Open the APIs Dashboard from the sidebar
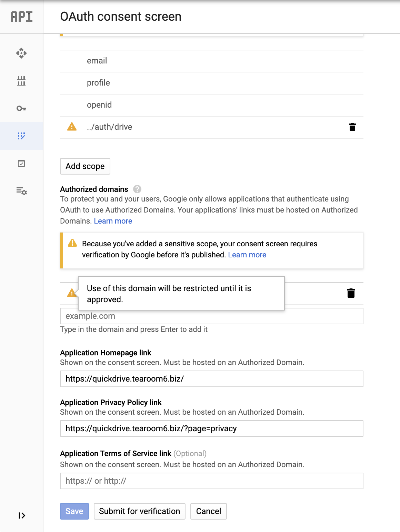The height and width of the screenshot is (532, 400). [x=21, y=53]
